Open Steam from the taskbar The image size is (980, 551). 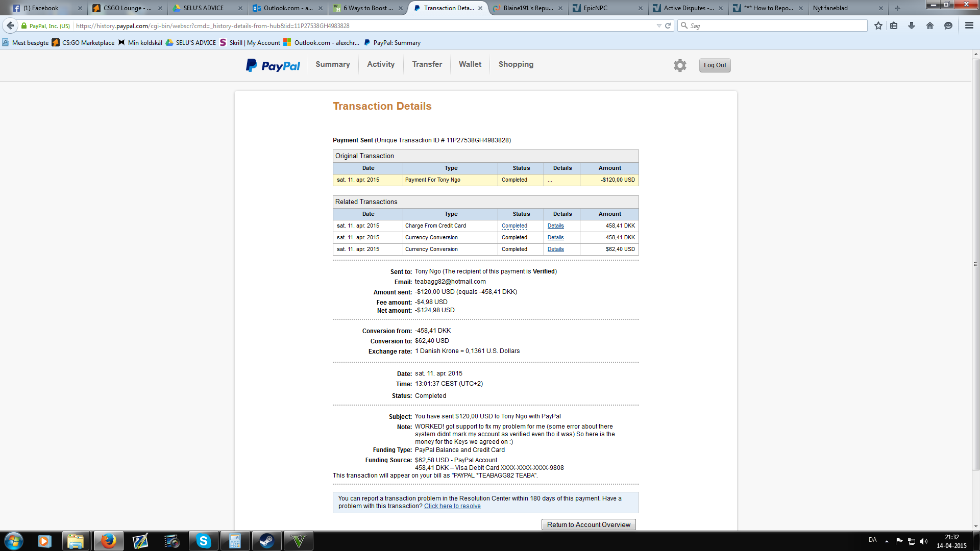coord(266,541)
